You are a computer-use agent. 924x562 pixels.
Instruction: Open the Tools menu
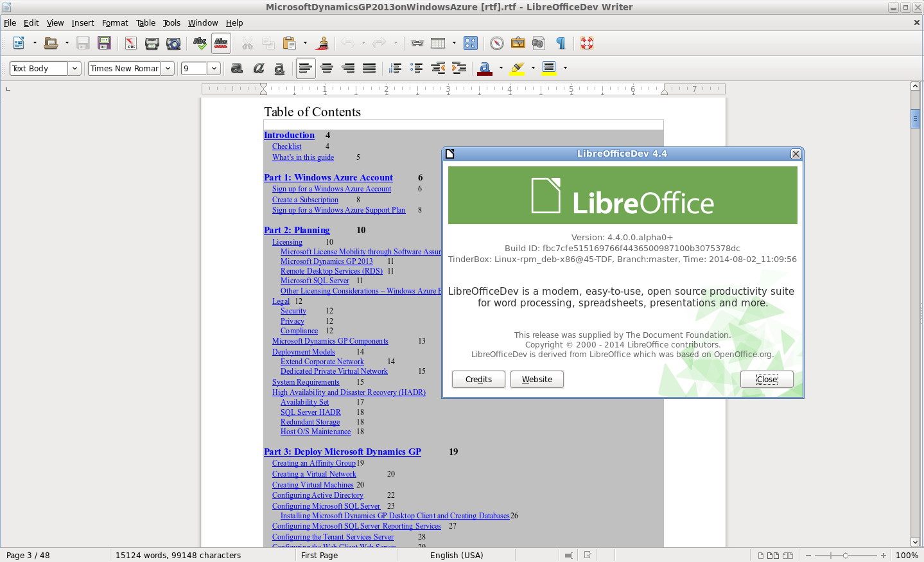tap(171, 22)
